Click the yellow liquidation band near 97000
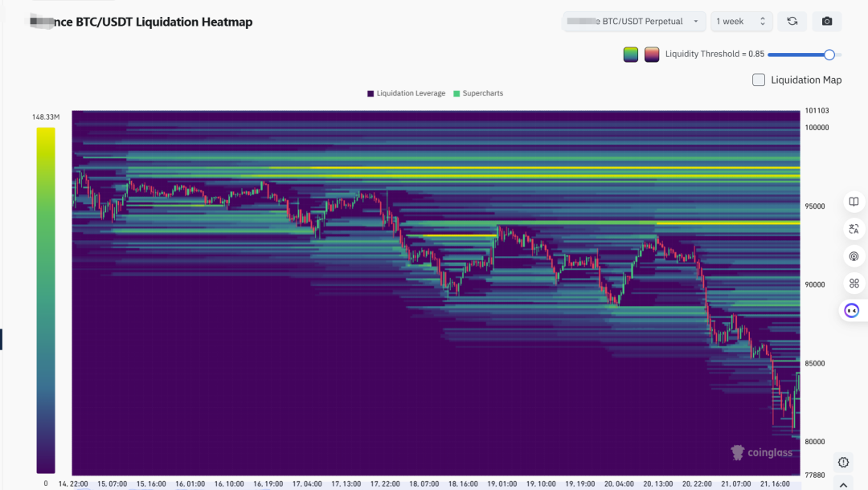Screen dimensions: 868x490 [x=555, y=168]
